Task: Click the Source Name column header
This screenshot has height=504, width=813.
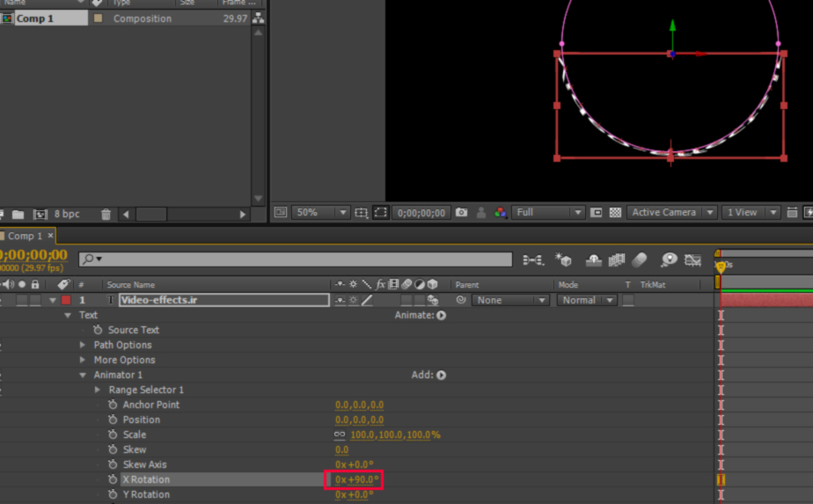Action: (x=130, y=285)
